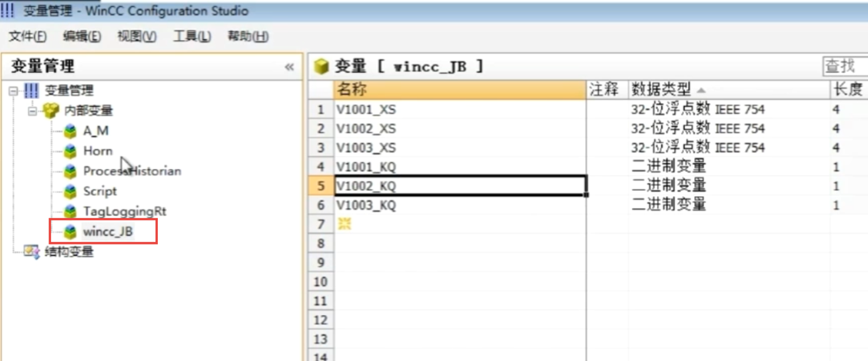
Task: Click the TagLoggingRt group icon
Action: (x=70, y=212)
